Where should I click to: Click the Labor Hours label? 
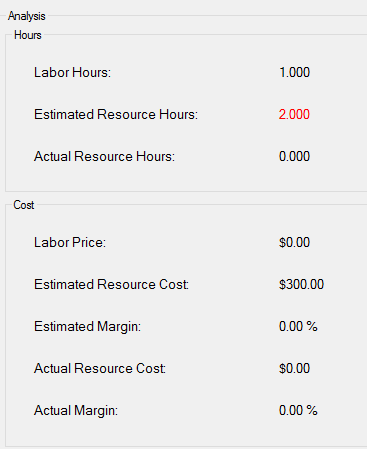[72, 72]
